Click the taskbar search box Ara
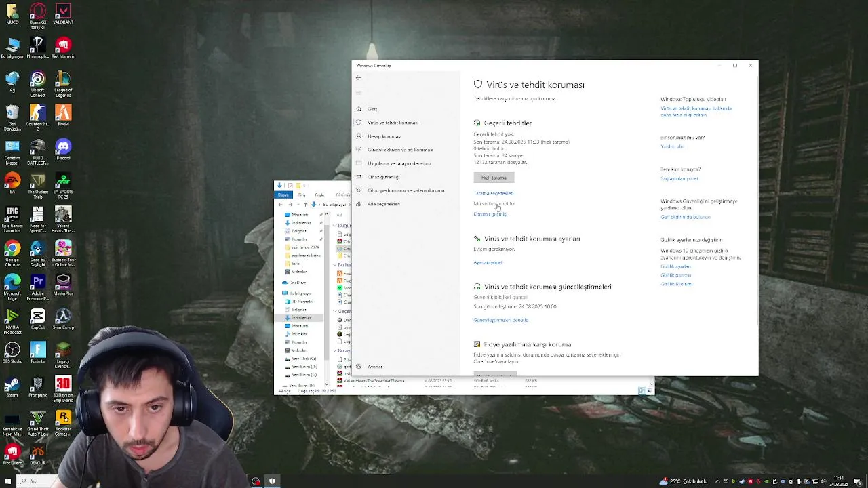The height and width of the screenshot is (488, 868). pyautogui.click(x=41, y=481)
